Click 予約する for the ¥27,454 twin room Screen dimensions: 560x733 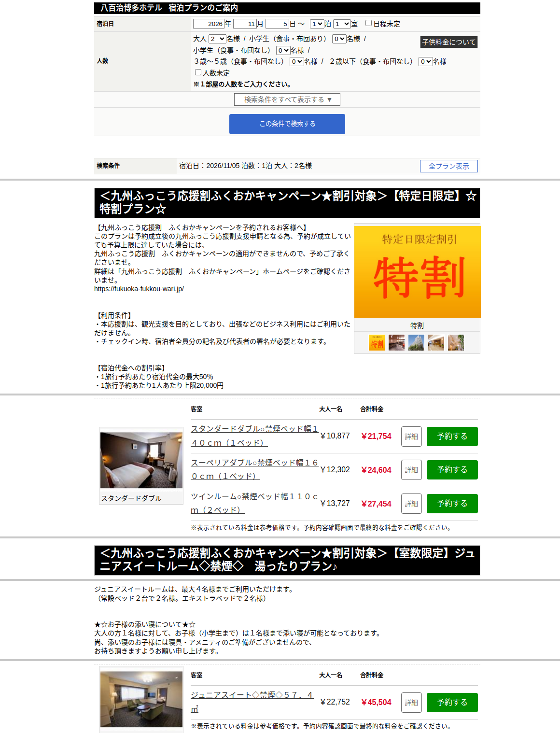point(452,504)
